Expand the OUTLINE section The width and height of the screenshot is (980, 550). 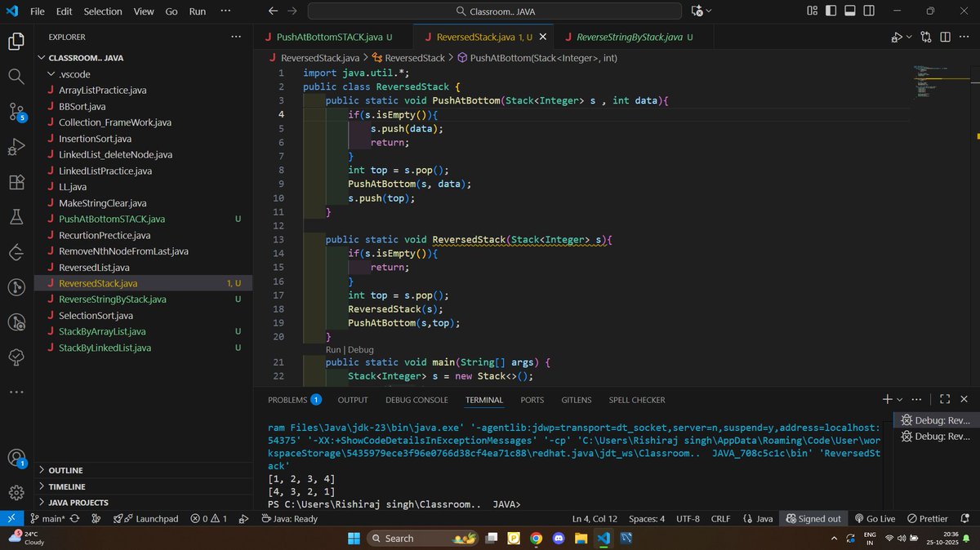(x=66, y=470)
